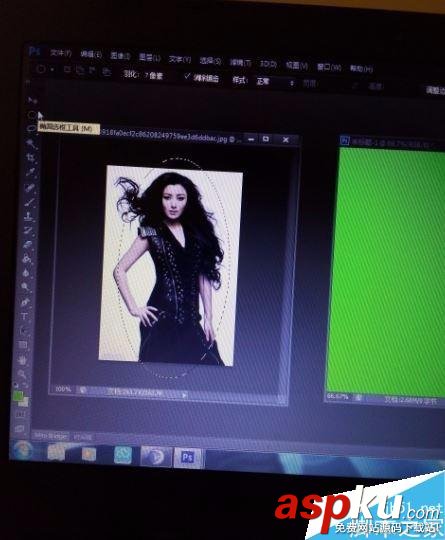Choose Add to Selection mode
The width and height of the screenshot is (445, 540).
(80, 71)
